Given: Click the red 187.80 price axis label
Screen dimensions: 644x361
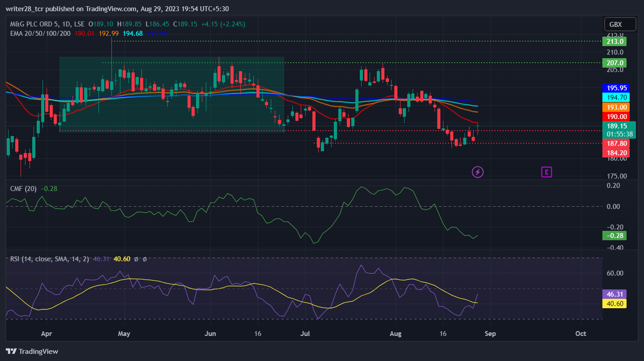Looking at the screenshot, I should (616, 143).
